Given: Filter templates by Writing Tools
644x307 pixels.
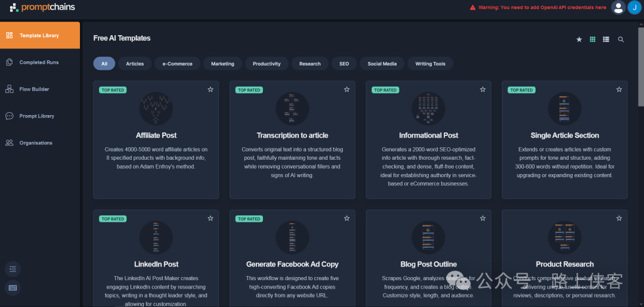Looking at the screenshot, I should coord(430,64).
